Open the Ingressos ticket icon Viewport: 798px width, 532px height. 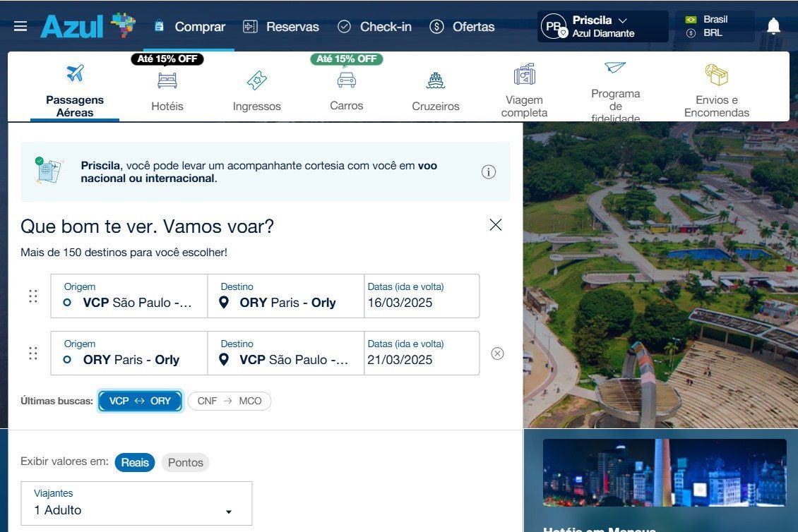tap(257, 80)
